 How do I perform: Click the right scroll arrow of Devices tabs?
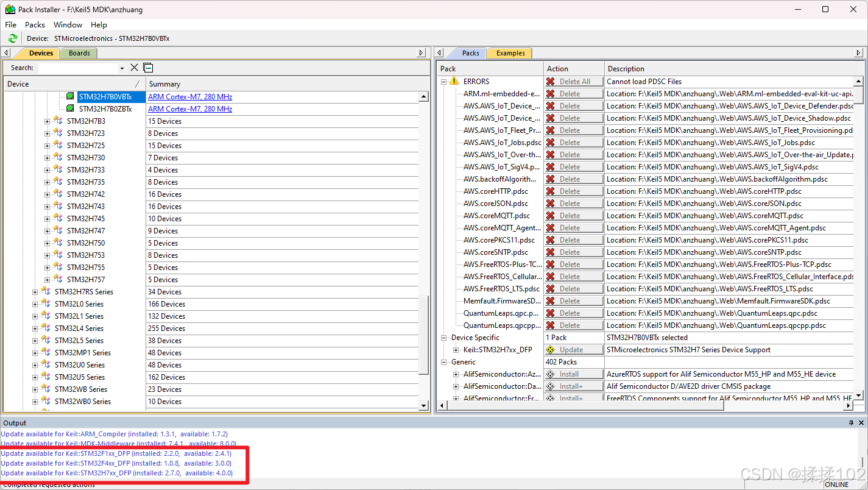point(421,53)
